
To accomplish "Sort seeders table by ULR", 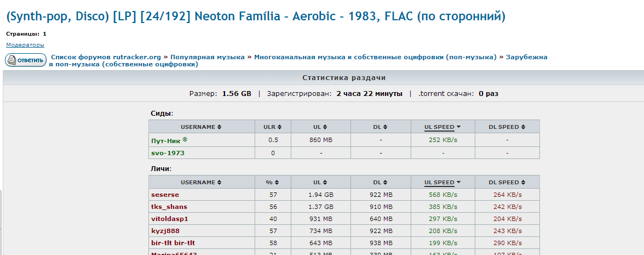I will tap(273, 127).
